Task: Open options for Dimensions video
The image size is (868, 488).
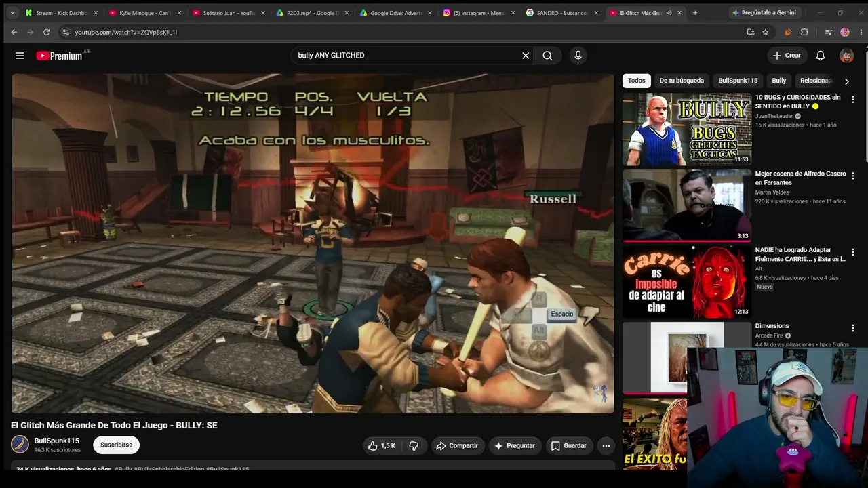Action: pyautogui.click(x=853, y=329)
